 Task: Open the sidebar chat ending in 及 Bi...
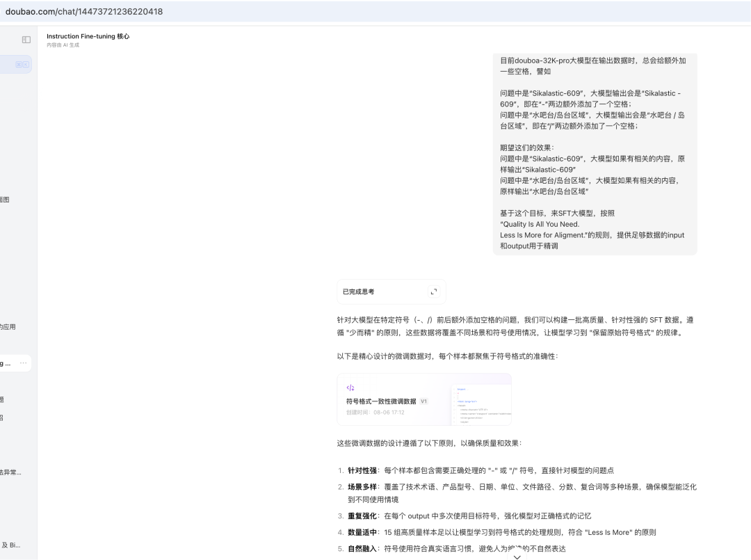[x=10, y=545]
